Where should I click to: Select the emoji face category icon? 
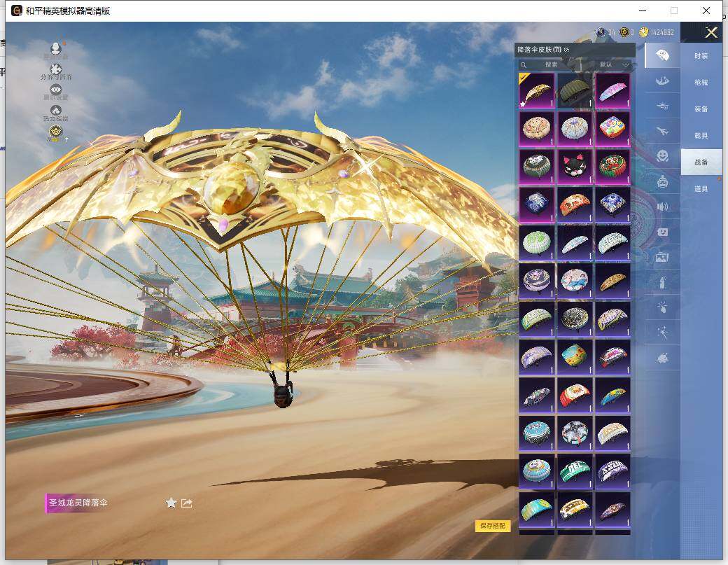pyautogui.click(x=662, y=155)
